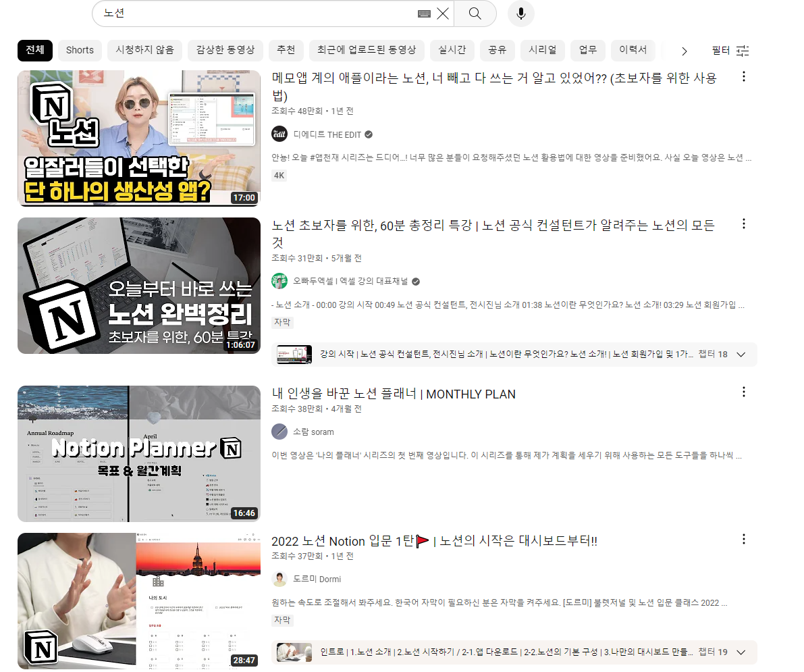
Task: Play thumbnail 노션 완벽정리 1:06:07
Action: click(x=139, y=286)
